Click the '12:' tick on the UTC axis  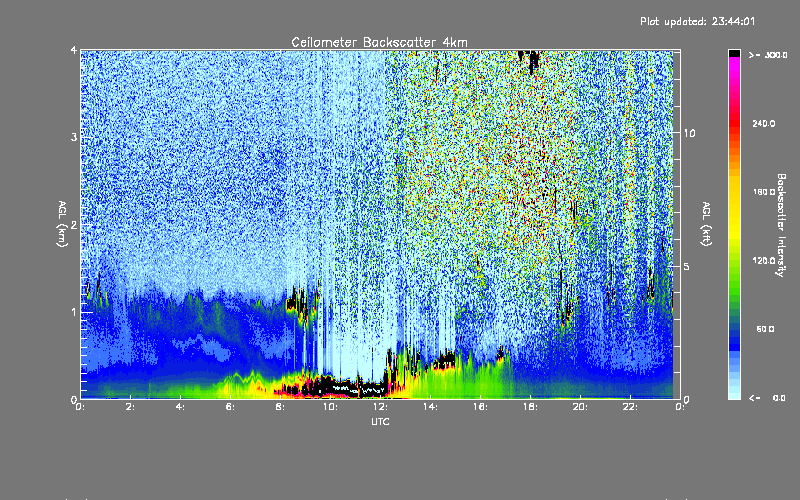(381, 407)
